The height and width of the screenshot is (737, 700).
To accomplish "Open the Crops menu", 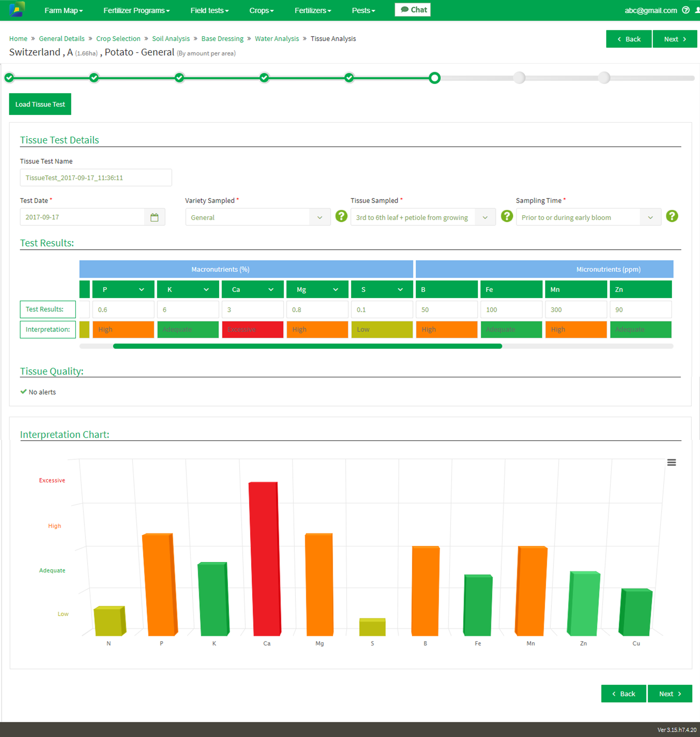I will pos(261,11).
